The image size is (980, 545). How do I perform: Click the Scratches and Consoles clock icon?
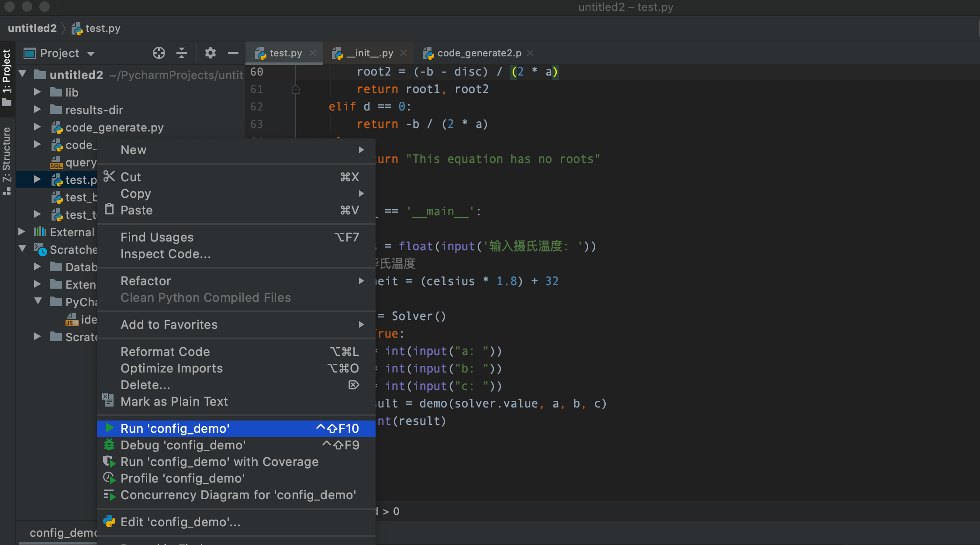coord(40,250)
